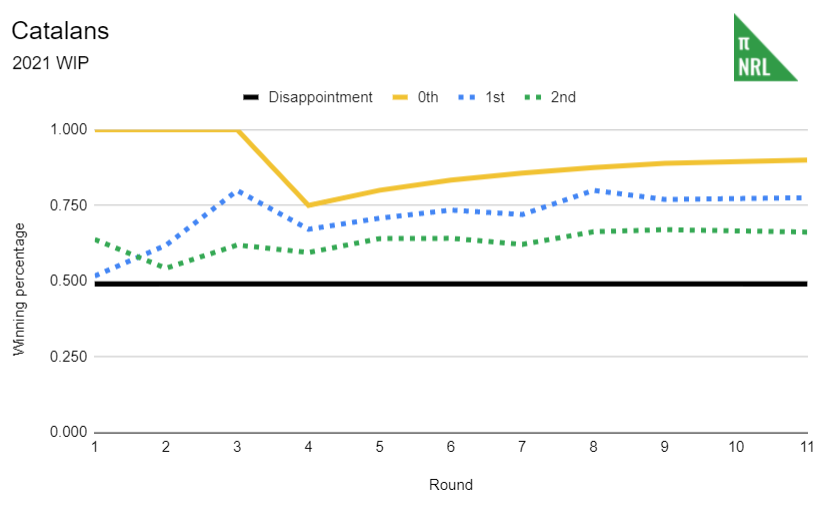Toggle the Disappointment legend label

[x=320, y=98]
